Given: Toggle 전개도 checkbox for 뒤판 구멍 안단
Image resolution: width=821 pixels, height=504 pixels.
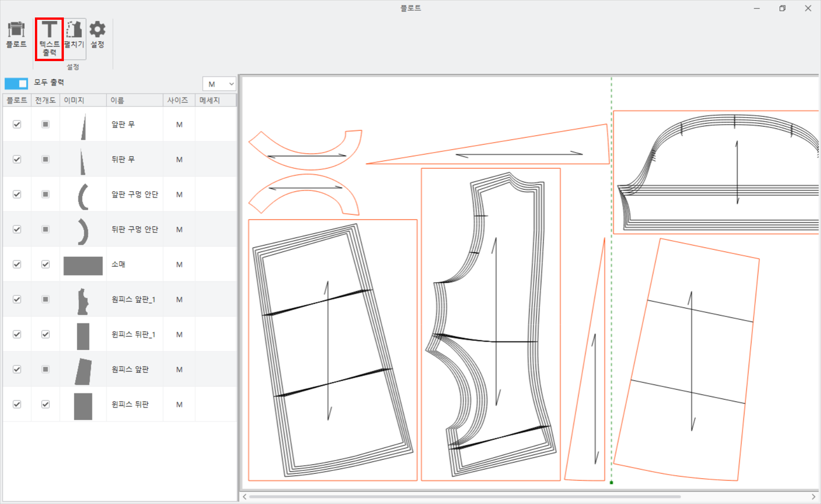Looking at the screenshot, I should [x=45, y=229].
